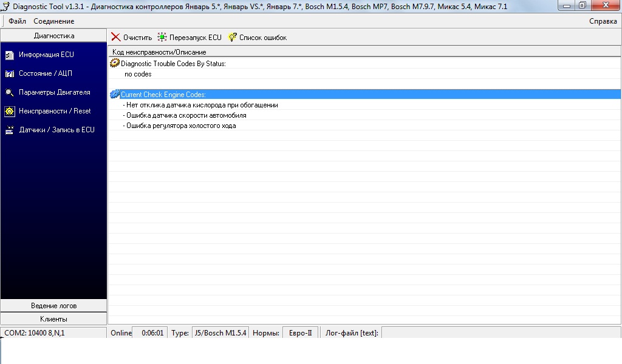The image size is (622, 364).
Task: Click the Состояние / АЦП sidebar icon
Action: (x=9, y=74)
